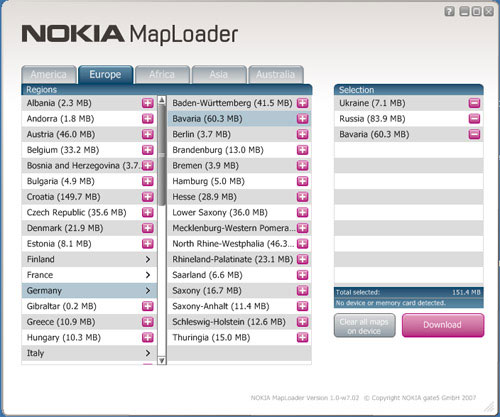
Task: Add Mecklenburg-Western Pomerania with plus icon
Action: click(302, 228)
